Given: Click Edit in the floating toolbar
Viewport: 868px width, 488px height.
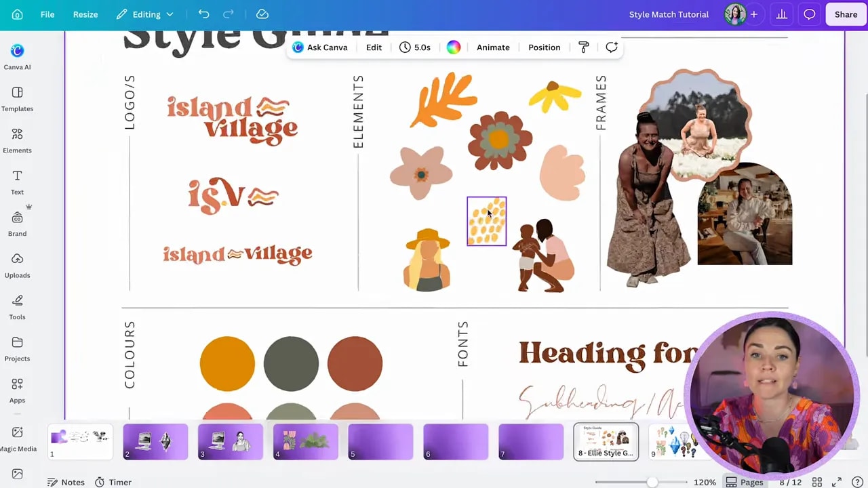Looking at the screenshot, I should (x=374, y=47).
